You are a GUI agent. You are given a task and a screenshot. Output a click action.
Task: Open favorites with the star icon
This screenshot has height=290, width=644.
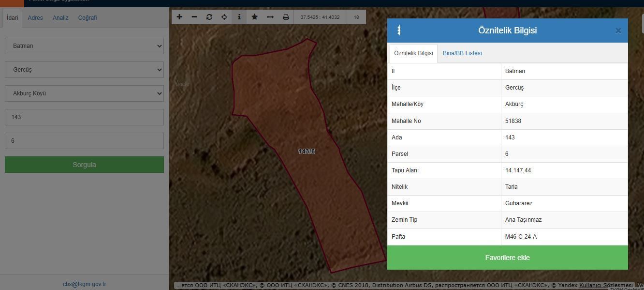(x=254, y=17)
